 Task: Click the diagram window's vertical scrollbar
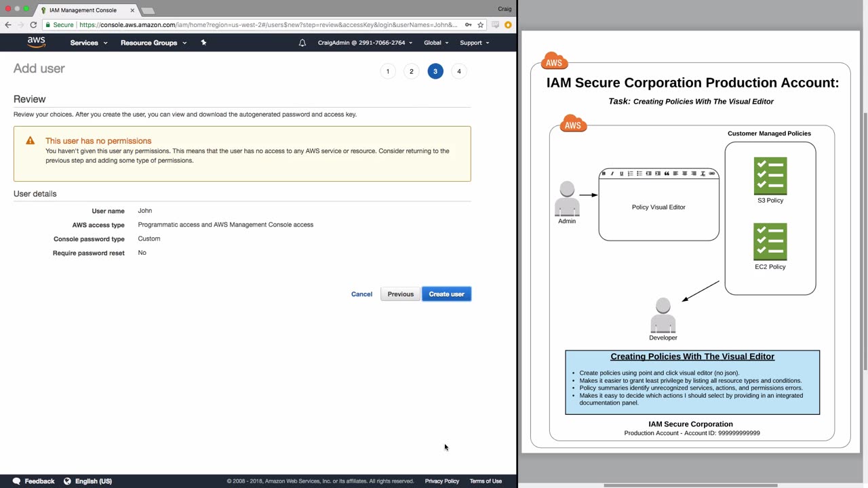click(865, 242)
